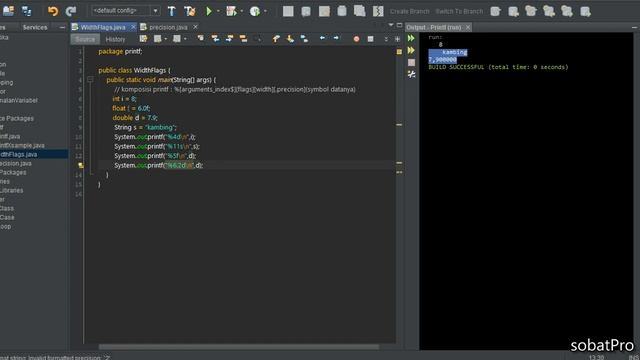Screen dimensions: 640x360
Task: Open the editor tab list dropdown arrow
Action: [391, 25]
